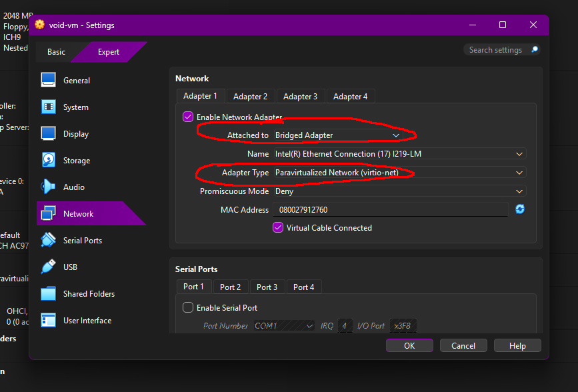Open the Audio speaker icon
The image size is (578, 392).
[x=49, y=187]
